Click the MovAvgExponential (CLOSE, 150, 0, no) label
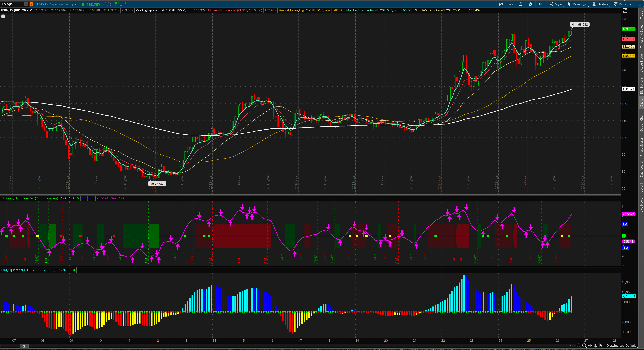644x350 pixels. tap(163, 10)
